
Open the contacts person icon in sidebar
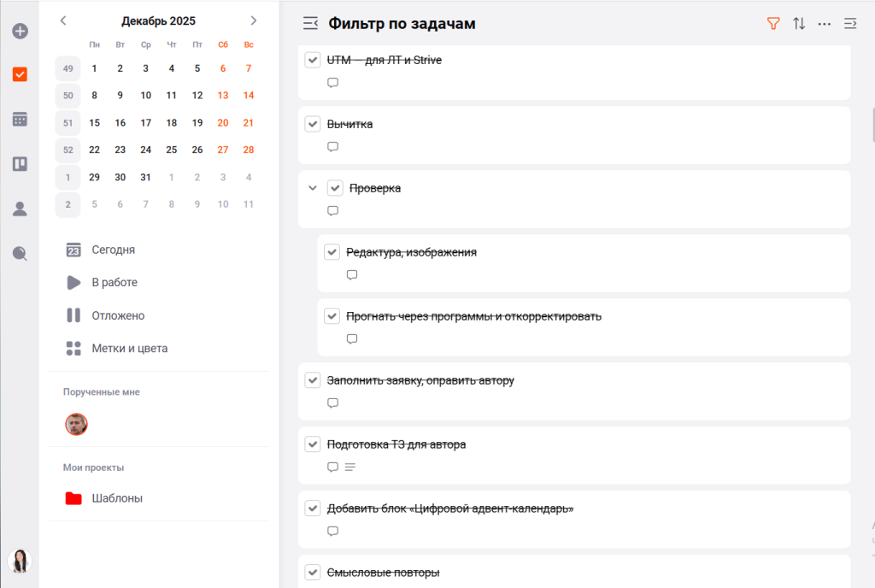click(x=20, y=209)
